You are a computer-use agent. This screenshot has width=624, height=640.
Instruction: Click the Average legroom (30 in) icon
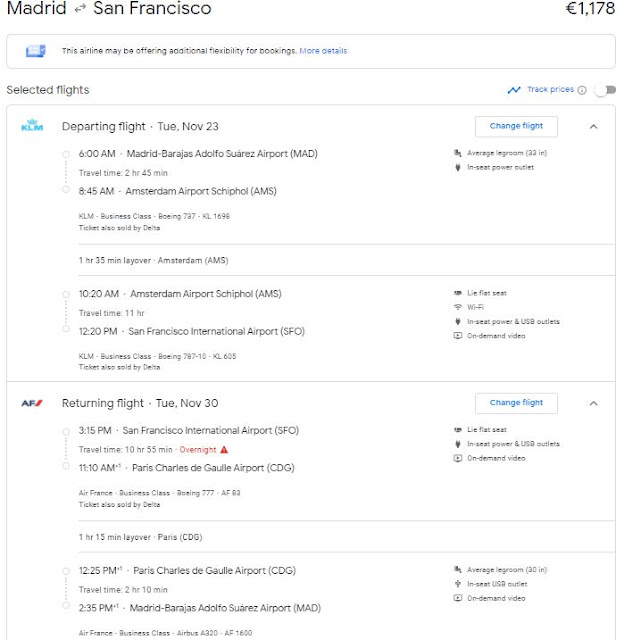point(458,569)
